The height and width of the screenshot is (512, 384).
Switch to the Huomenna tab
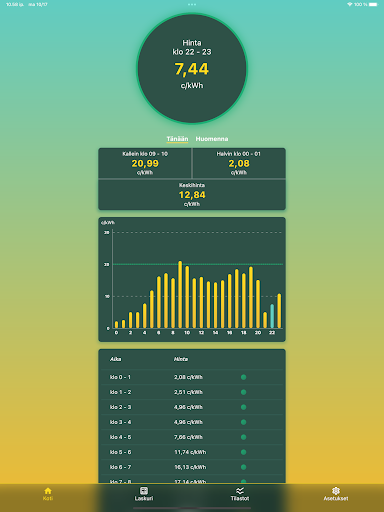coord(212,139)
